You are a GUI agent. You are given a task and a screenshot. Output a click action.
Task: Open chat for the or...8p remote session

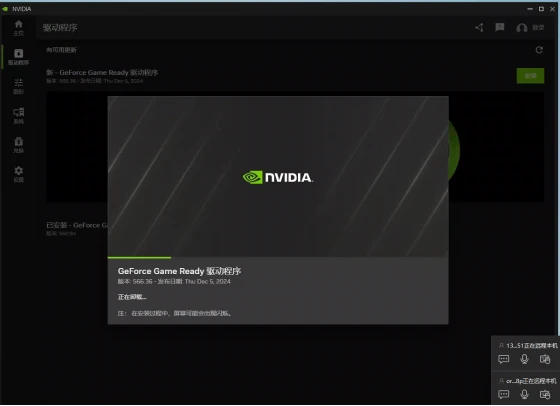[504, 394]
